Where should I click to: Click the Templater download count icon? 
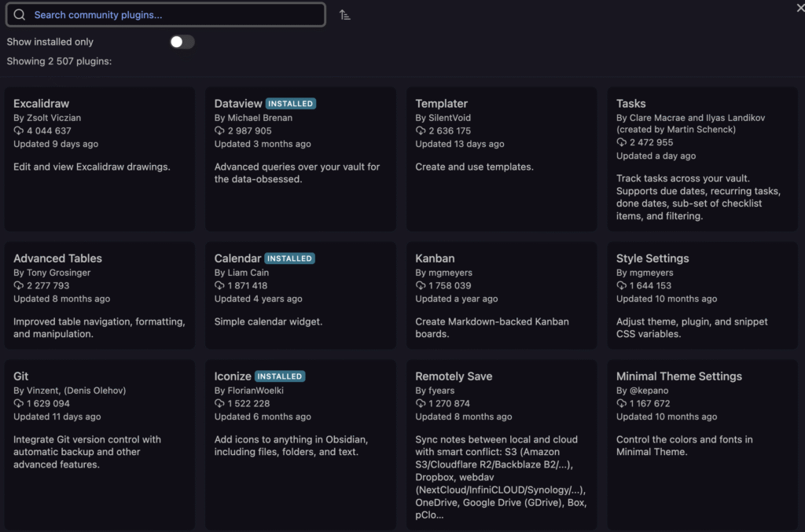(x=421, y=130)
